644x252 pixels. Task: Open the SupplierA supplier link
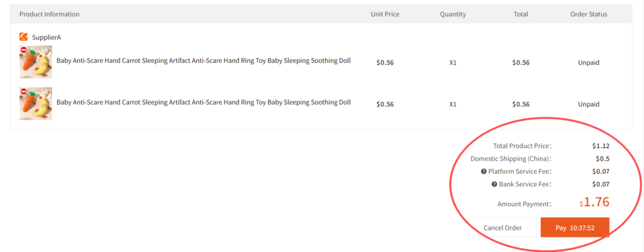(x=46, y=37)
